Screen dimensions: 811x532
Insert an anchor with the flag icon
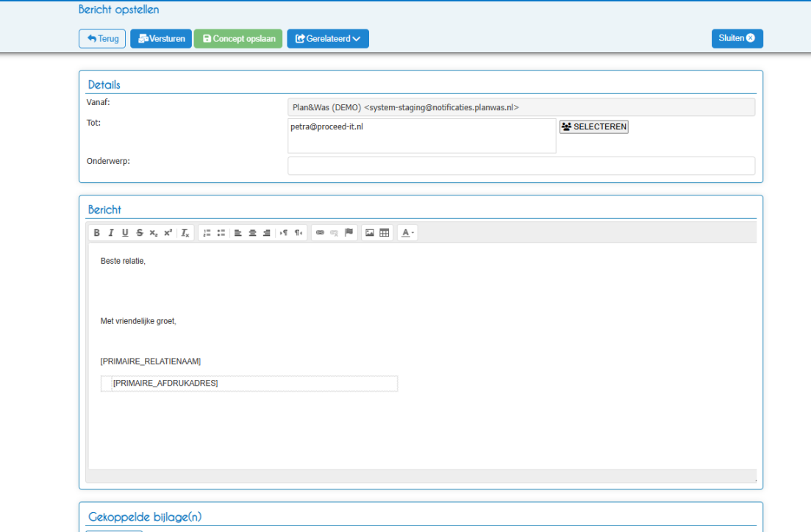coord(349,233)
